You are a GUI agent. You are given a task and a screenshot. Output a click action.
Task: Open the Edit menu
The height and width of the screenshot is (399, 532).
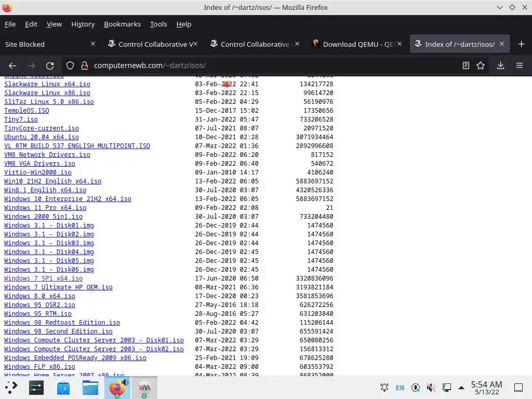pos(31,24)
